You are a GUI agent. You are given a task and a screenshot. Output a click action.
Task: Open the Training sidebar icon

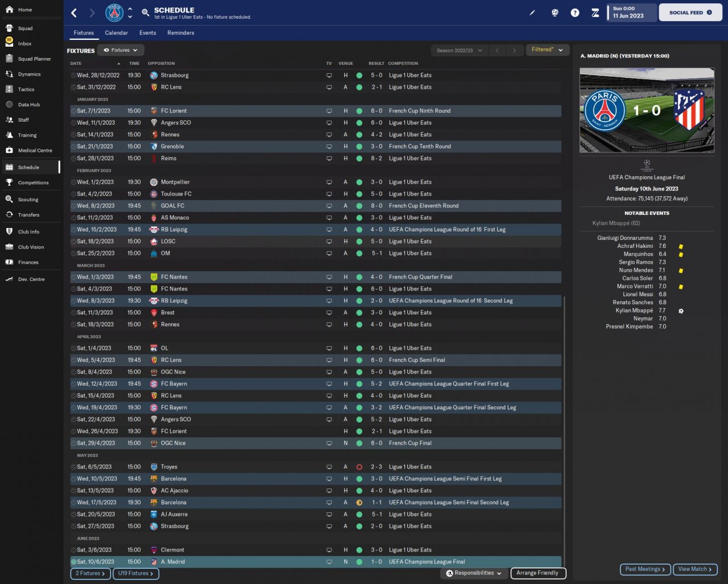click(x=9, y=135)
